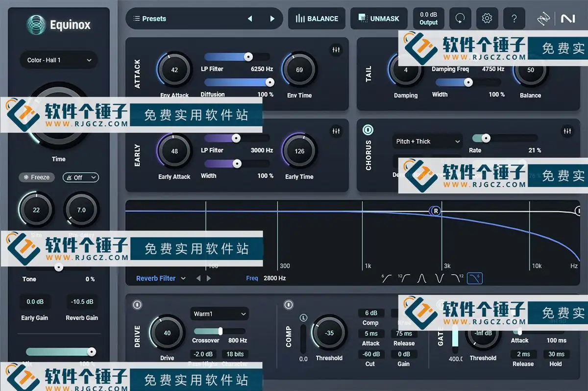Open the Off mode dropdown beside Freeze
The image size is (588, 391).
click(x=81, y=177)
